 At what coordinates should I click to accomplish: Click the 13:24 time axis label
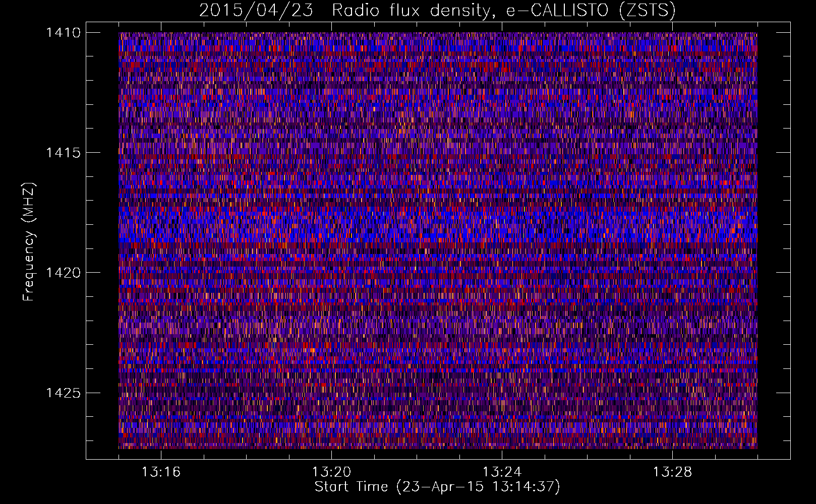502,472
